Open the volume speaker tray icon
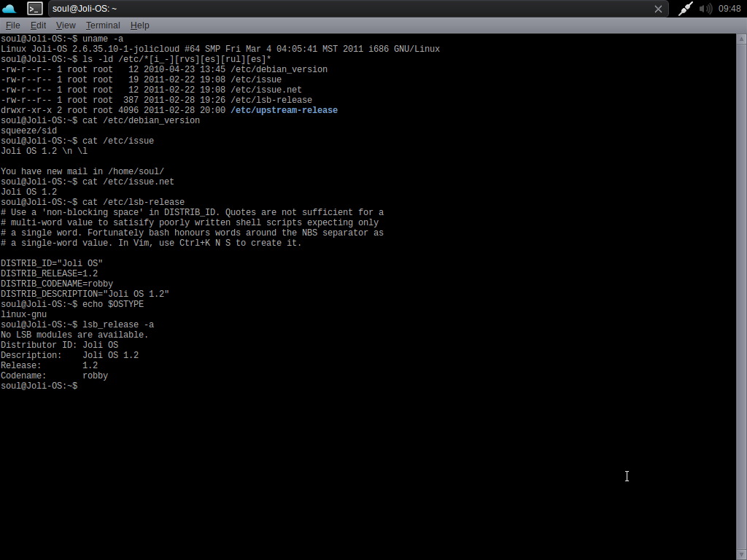Viewport: 747px width, 560px height. pyautogui.click(x=705, y=9)
